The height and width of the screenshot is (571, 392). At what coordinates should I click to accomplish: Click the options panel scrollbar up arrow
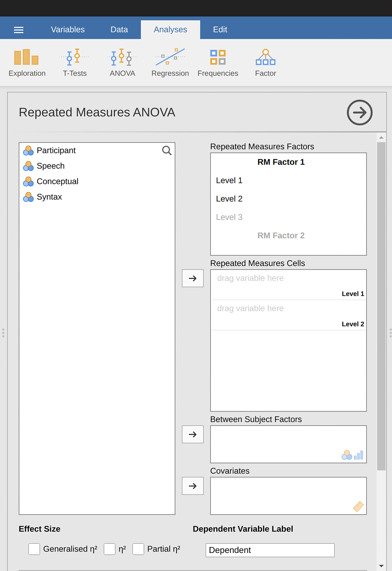[381, 138]
